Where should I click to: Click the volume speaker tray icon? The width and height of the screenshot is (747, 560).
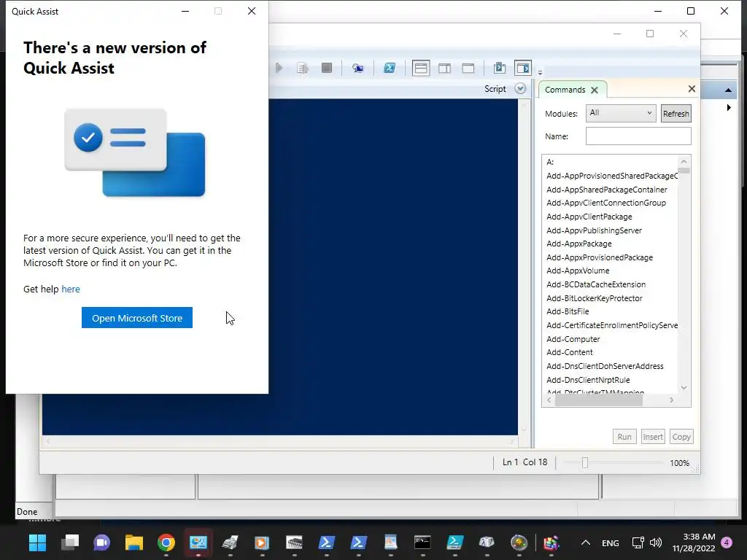click(x=656, y=542)
